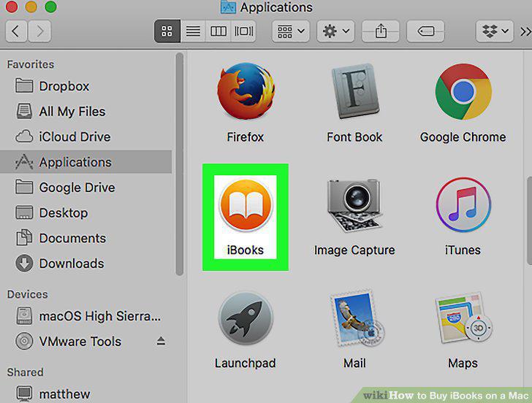Image resolution: width=532 pixels, height=403 pixels.
Task: Open the Dropbox toolbar dropdown
Action: [495, 31]
